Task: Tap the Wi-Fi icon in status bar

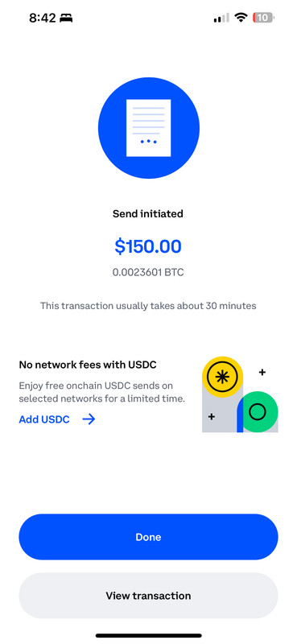Action: point(241,18)
